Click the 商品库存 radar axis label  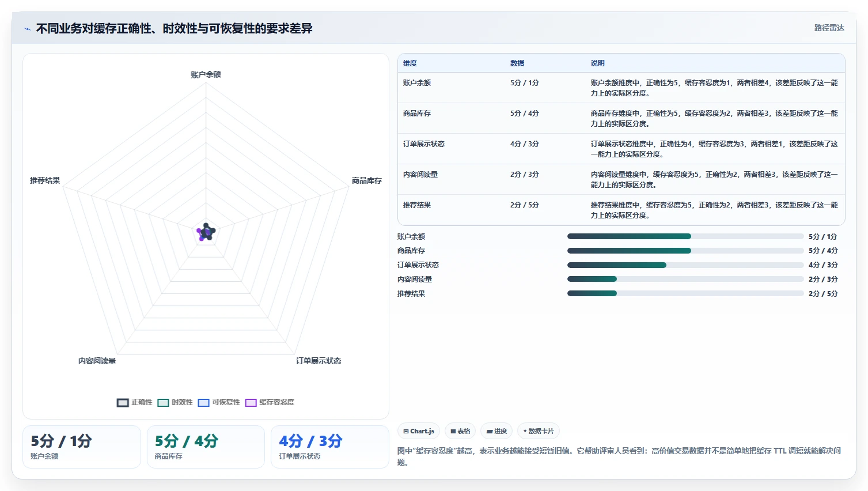367,180
